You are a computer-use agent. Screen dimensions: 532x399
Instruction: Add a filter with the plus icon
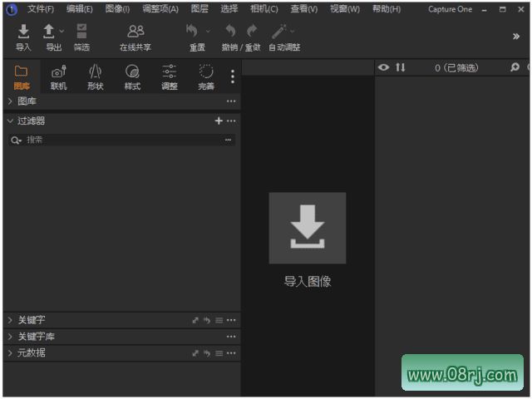point(219,121)
